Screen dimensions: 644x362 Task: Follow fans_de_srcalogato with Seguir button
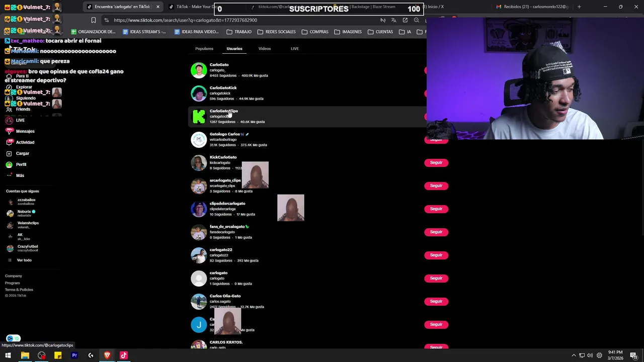click(x=436, y=232)
